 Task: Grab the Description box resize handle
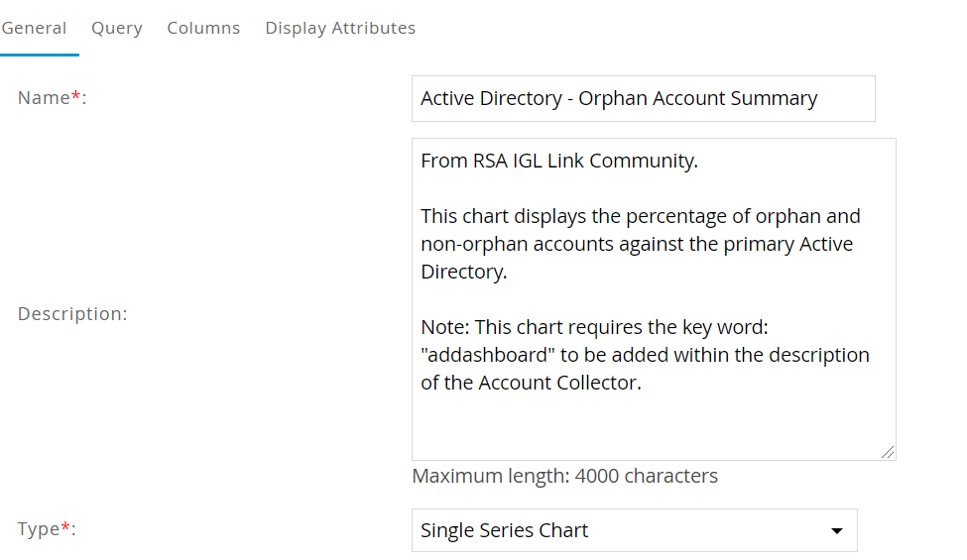click(887, 451)
